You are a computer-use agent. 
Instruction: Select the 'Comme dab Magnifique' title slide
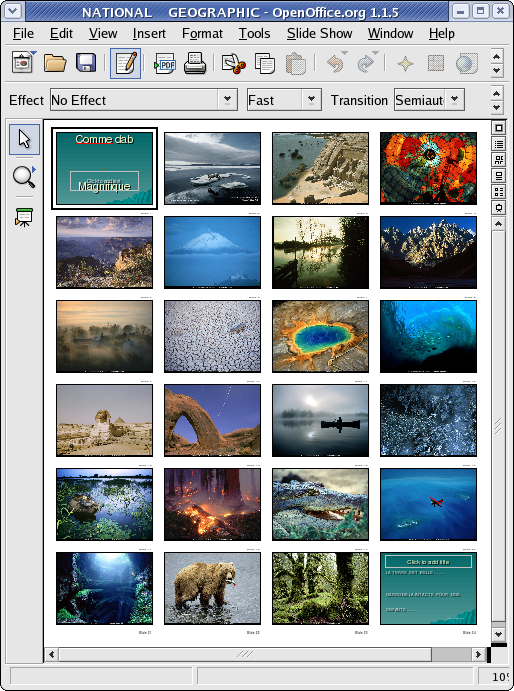pos(104,168)
